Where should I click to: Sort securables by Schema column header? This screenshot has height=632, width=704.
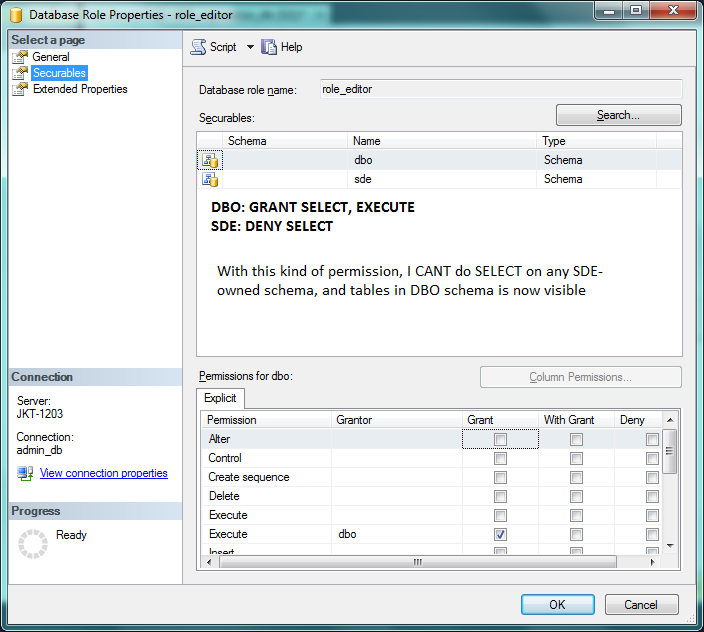[285, 141]
